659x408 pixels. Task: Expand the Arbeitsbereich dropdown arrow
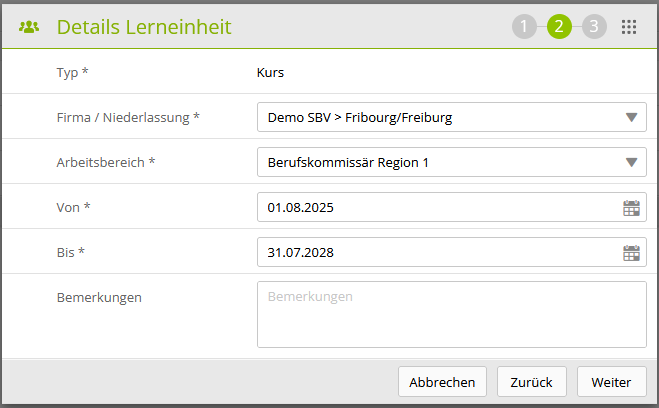pyautogui.click(x=631, y=163)
